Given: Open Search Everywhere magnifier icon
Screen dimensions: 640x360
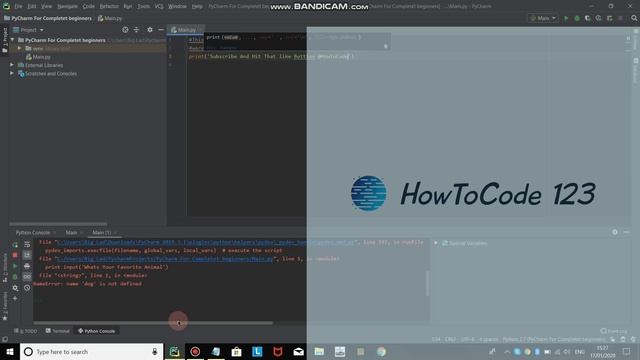Looking at the screenshot, I should point(634,18).
